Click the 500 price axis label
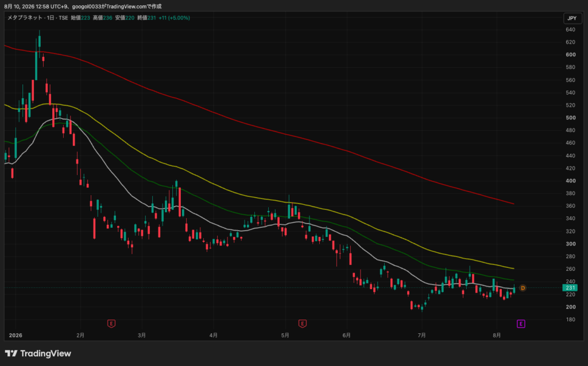Image resolution: width=588 pixels, height=366 pixels. pos(570,118)
